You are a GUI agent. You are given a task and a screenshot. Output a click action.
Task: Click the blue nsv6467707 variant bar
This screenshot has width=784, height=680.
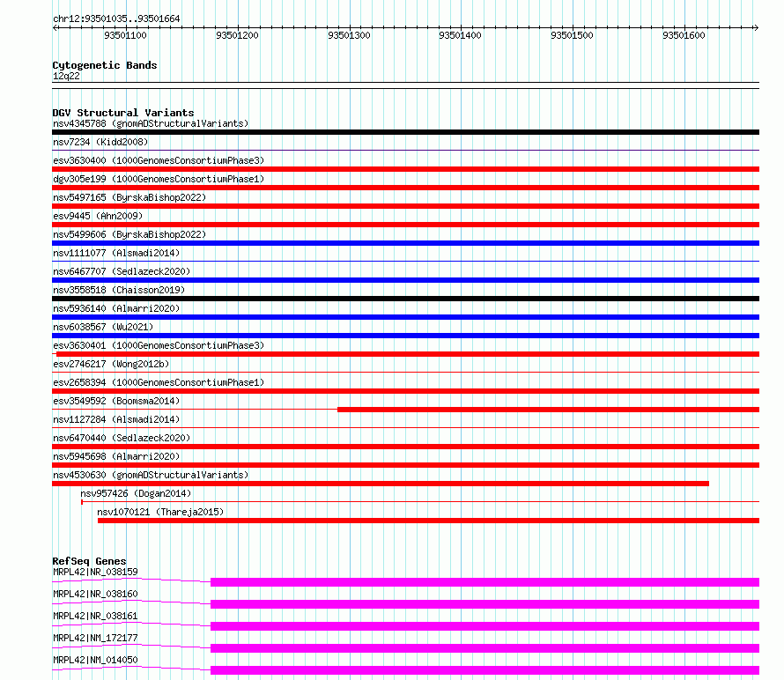[405, 280]
